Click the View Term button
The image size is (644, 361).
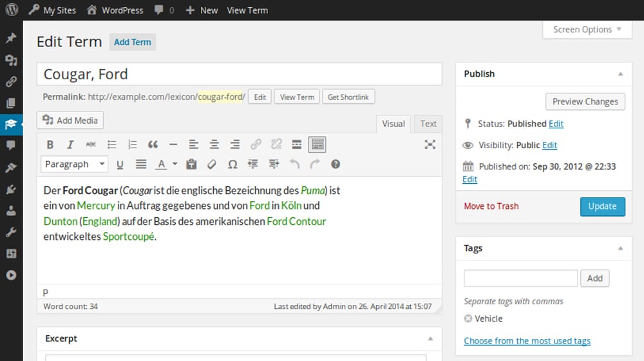[x=297, y=97]
